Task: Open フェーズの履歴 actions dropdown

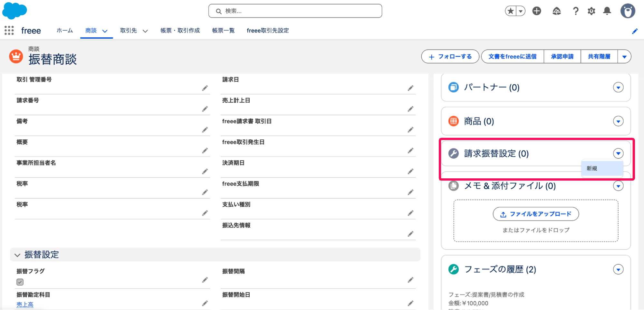Action: (618, 269)
